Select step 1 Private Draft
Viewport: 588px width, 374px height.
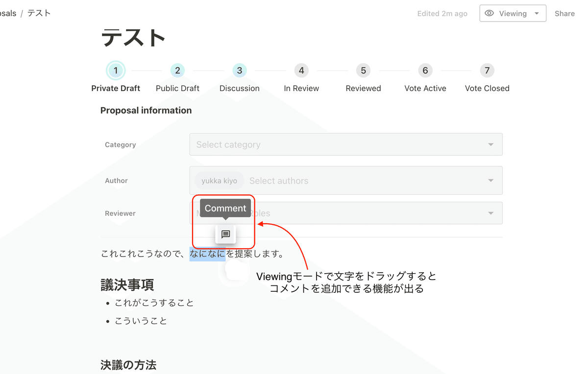[116, 70]
